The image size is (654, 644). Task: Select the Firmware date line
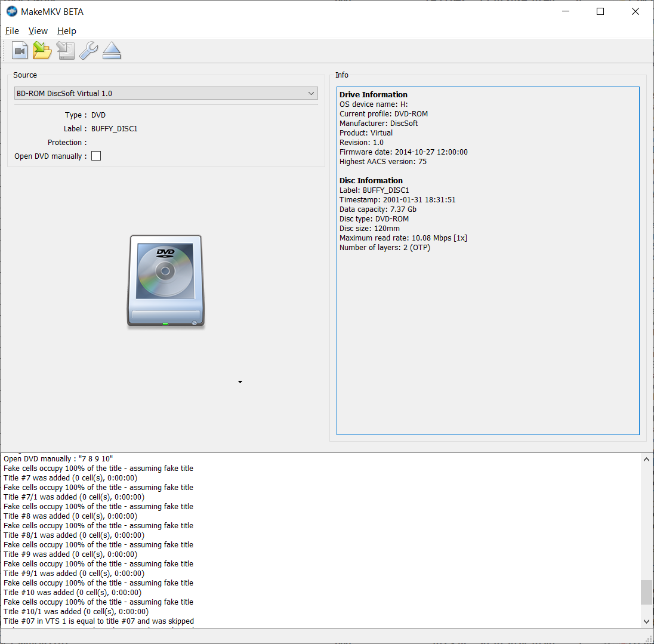404,152
